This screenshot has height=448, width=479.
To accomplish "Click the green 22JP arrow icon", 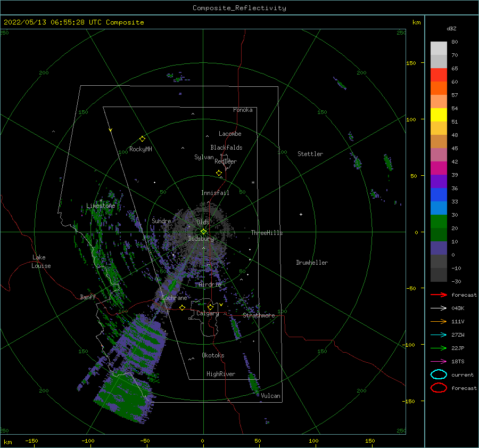I will coord(439,348).
